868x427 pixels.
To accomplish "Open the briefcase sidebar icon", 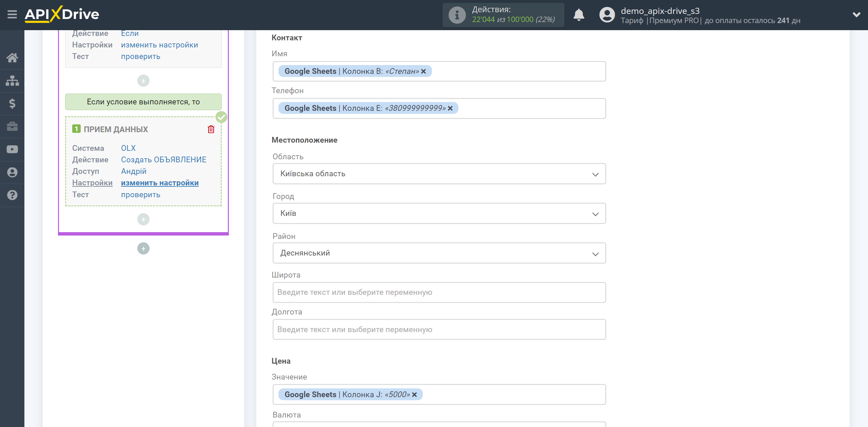I will coord(12,126).
